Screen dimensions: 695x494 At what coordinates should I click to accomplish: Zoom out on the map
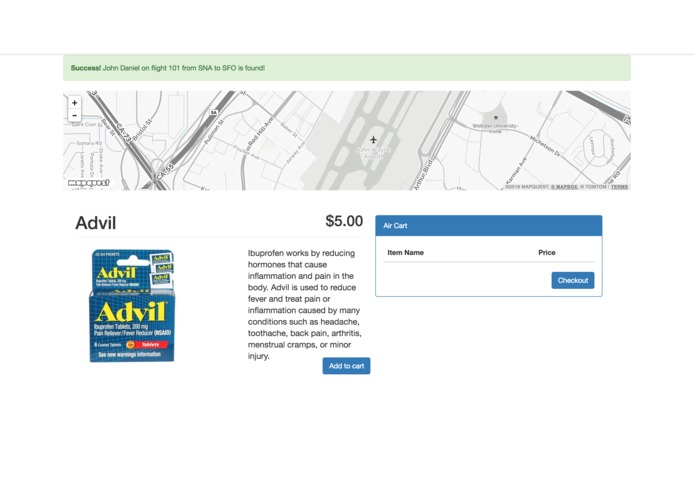coord(74,116)
